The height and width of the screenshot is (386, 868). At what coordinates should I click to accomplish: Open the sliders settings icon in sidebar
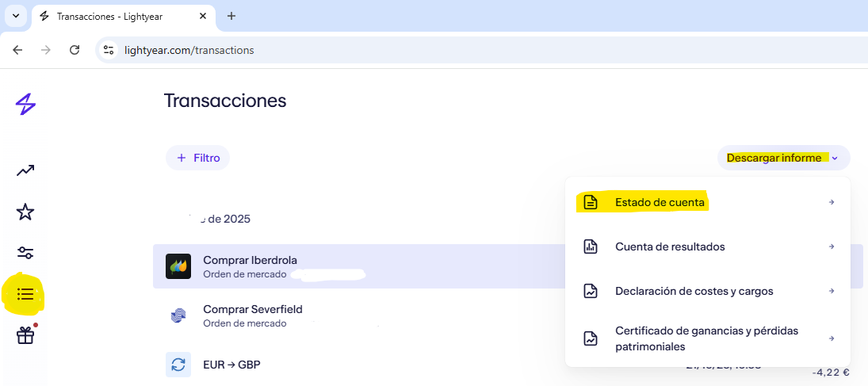click(x=25, y=253)
